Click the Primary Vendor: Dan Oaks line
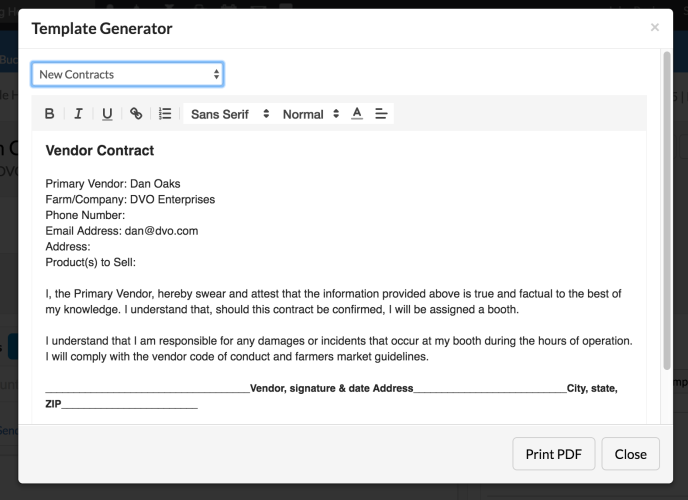The height and width of the screenshot is (500, 688). click(x=113, y=184)
